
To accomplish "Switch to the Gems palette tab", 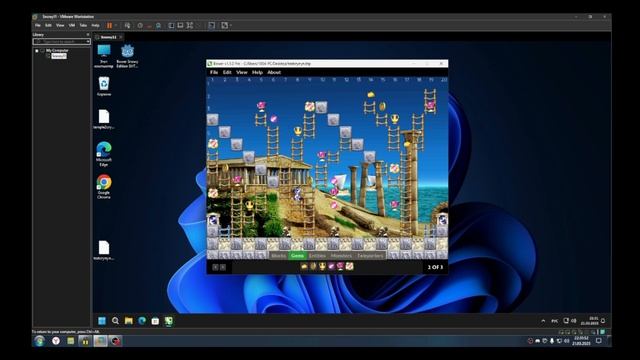I will pyautogui.click(x=297, y=256).
